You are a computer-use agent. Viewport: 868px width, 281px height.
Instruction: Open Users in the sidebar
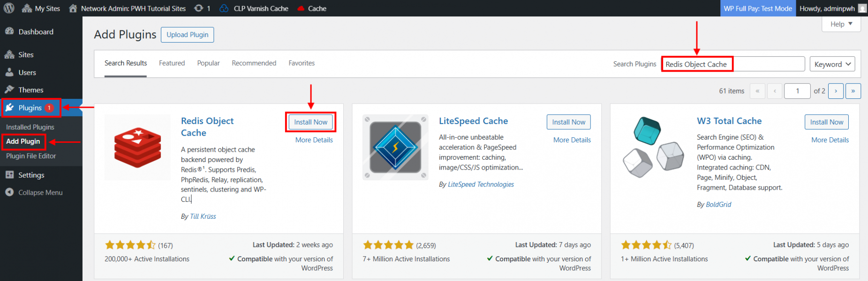pos(27,73)
